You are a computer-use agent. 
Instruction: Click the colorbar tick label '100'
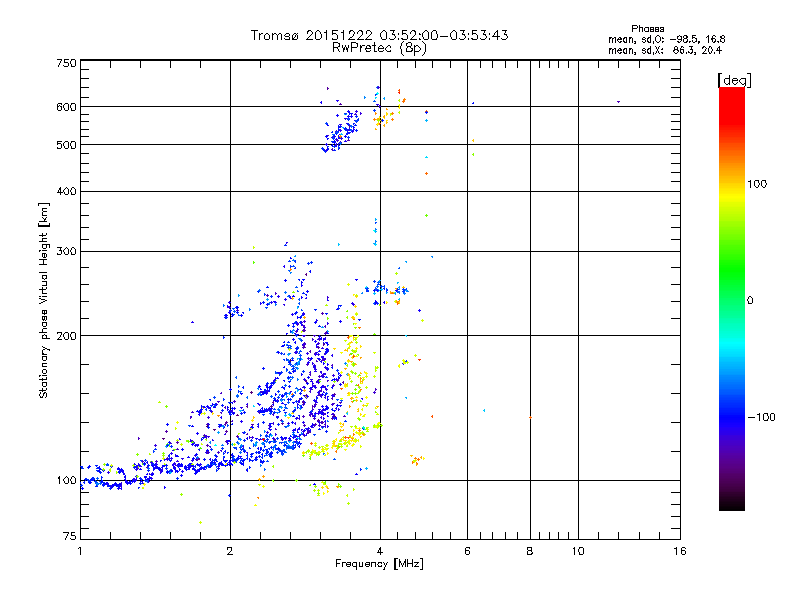757,184
